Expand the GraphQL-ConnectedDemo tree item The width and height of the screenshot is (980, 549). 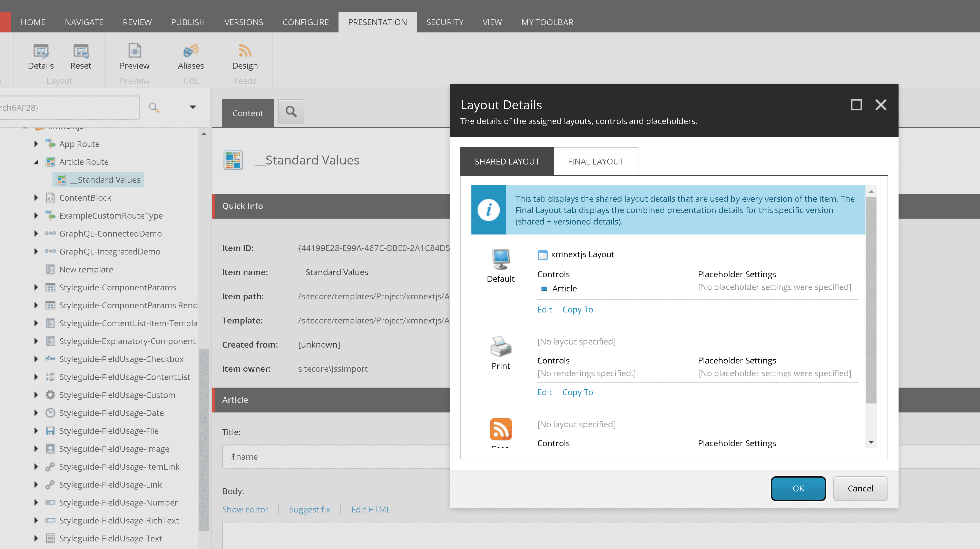coord(36,233)
